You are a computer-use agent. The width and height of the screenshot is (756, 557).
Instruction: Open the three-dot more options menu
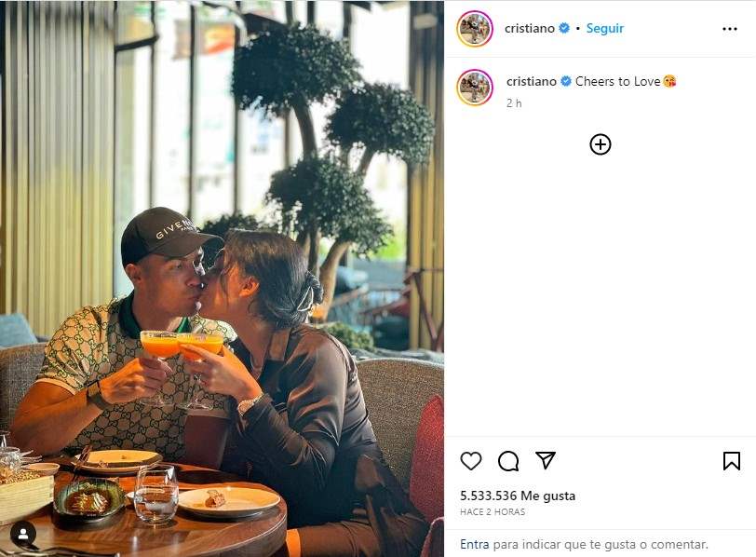[x=730, y=29]
